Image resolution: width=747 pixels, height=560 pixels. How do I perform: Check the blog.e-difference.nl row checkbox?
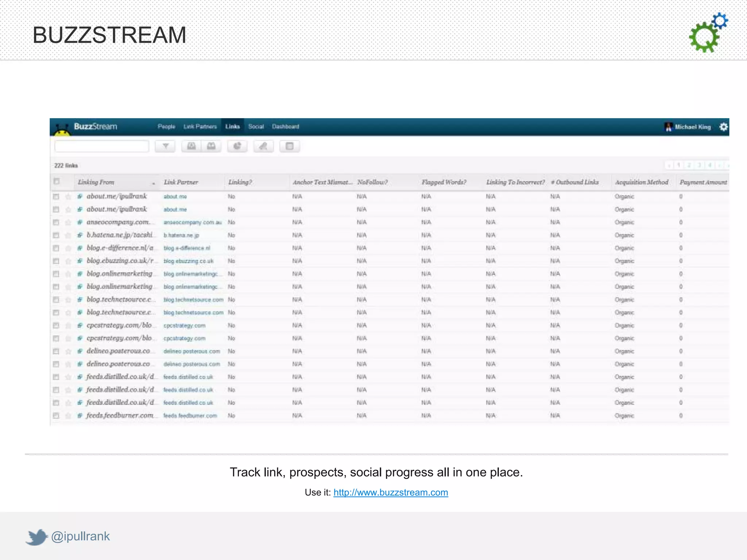pyautogui.click(x=56, y=248)
